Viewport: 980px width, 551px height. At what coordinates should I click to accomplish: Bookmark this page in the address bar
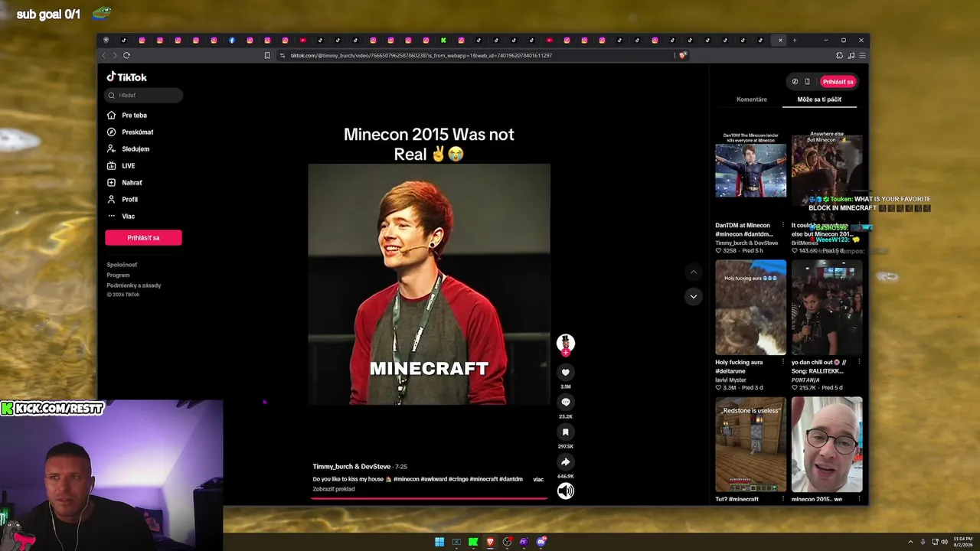point(267,55)
